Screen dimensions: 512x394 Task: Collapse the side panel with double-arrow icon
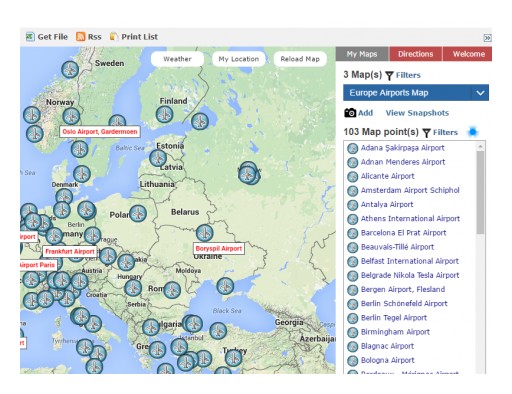(487, 38)
